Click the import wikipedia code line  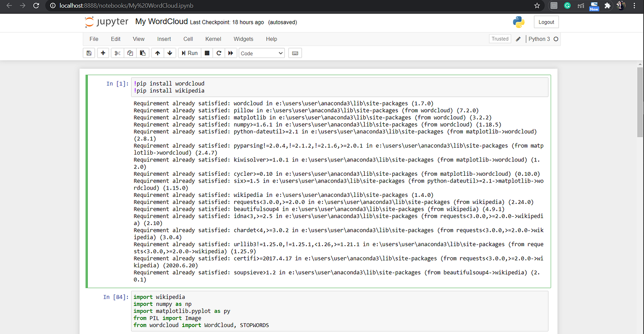159,297
